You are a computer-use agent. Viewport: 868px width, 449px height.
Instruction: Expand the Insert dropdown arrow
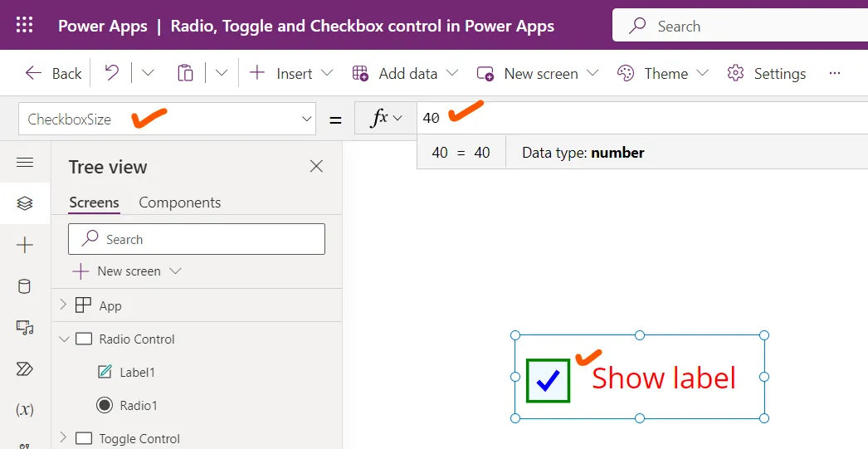tap(327, 73)
